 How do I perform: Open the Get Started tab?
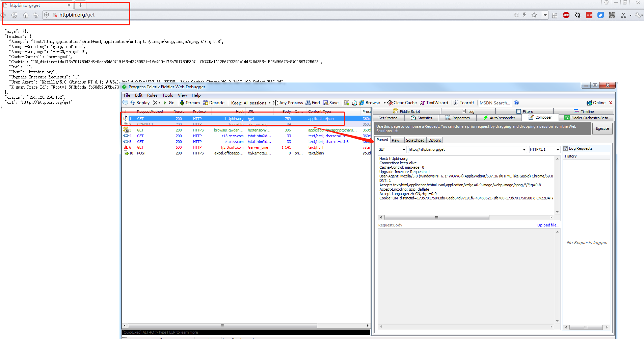[388, 118]
